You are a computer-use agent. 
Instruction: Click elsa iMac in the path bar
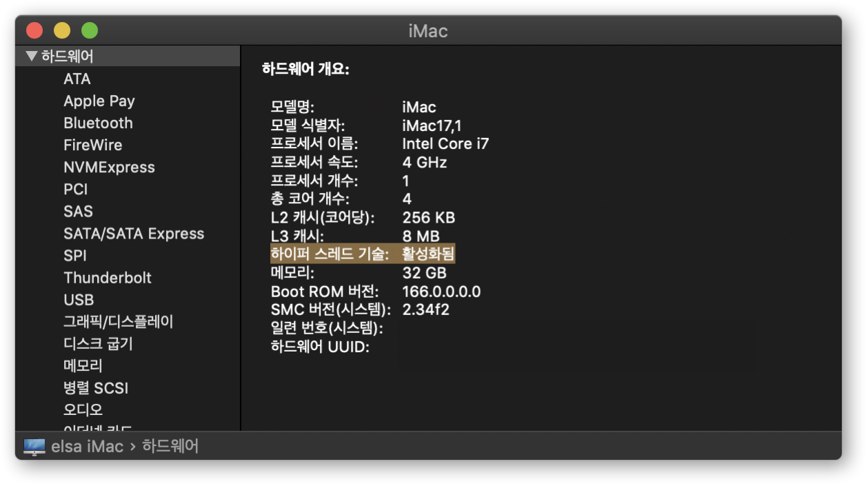(87, 447)
